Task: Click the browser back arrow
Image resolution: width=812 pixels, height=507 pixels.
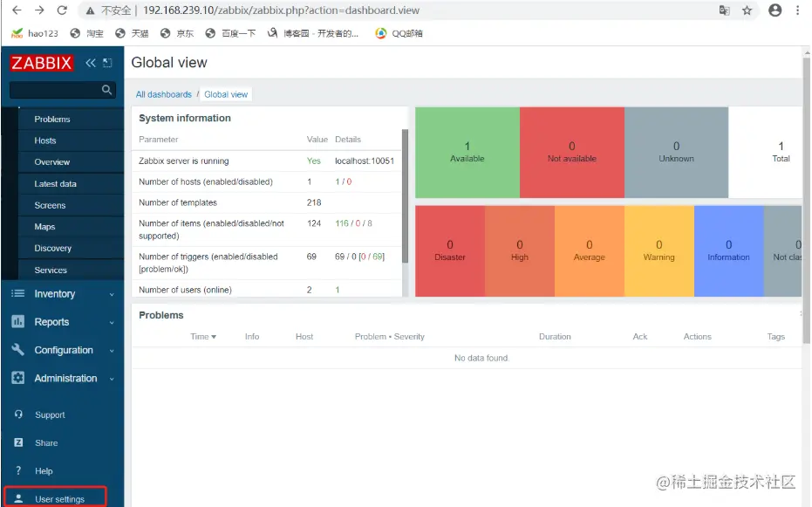Action: [x=17, y=10]
